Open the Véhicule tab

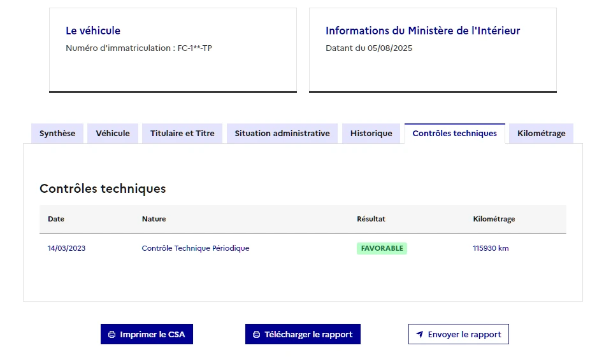(x=113, y=134)
